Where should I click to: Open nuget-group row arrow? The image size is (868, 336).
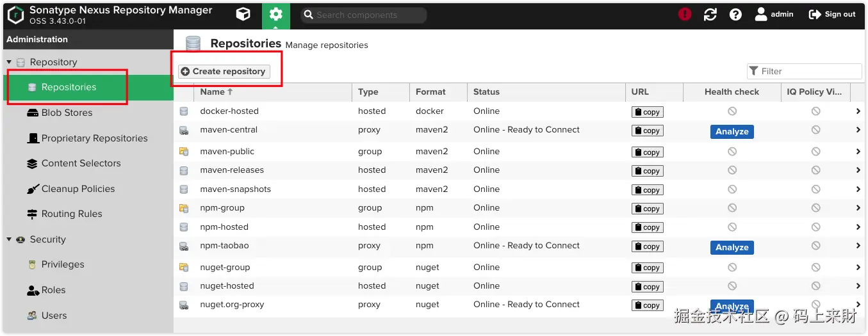coord(858,268)
